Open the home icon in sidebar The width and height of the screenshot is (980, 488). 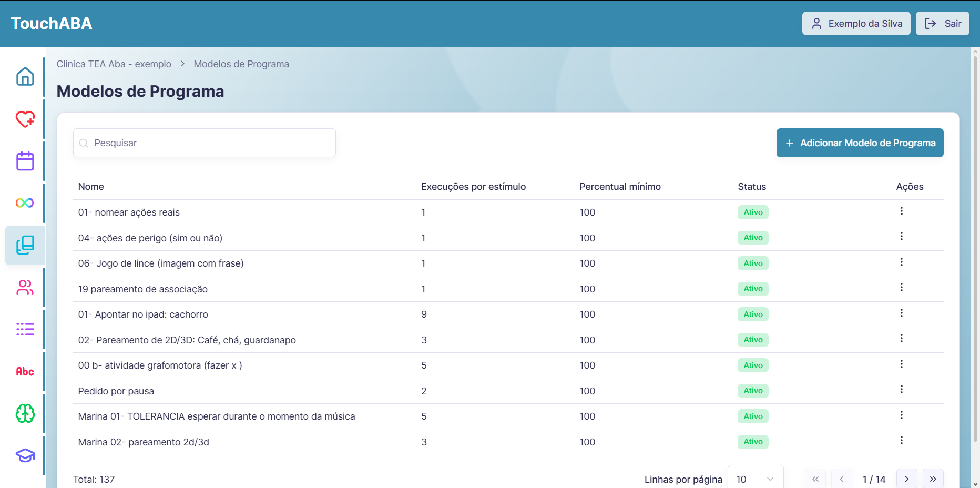tap(25, 77)
